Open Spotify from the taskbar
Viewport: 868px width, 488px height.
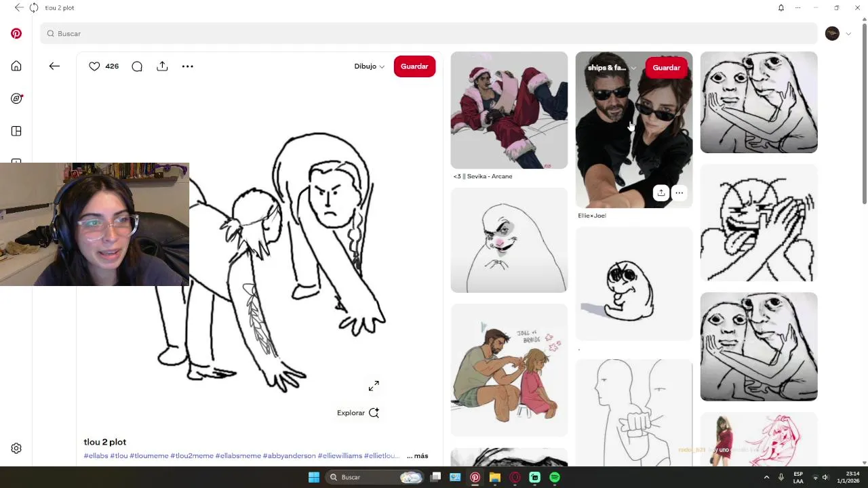(x=555, y=477)
